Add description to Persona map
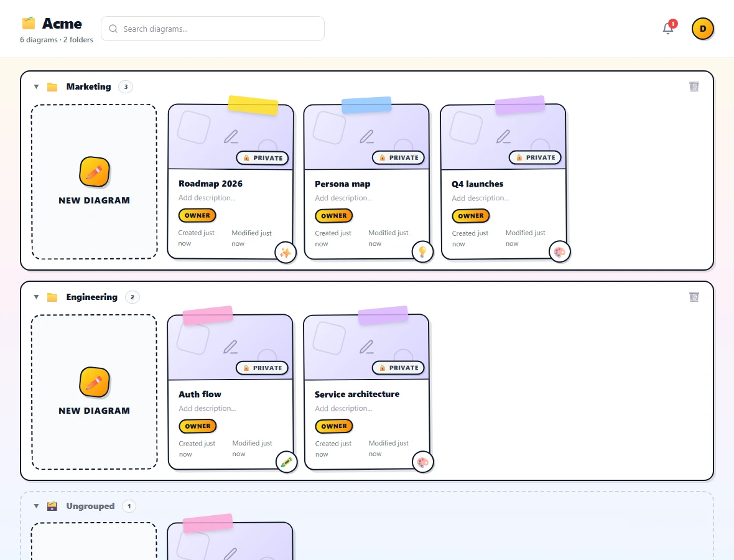 [343, 198]
